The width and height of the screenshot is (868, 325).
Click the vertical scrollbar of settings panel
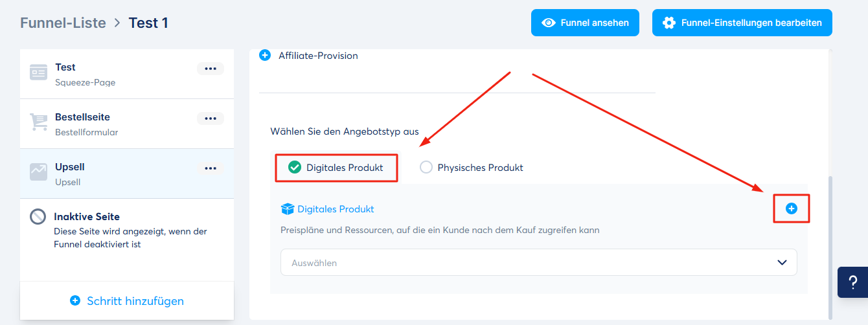830,246
